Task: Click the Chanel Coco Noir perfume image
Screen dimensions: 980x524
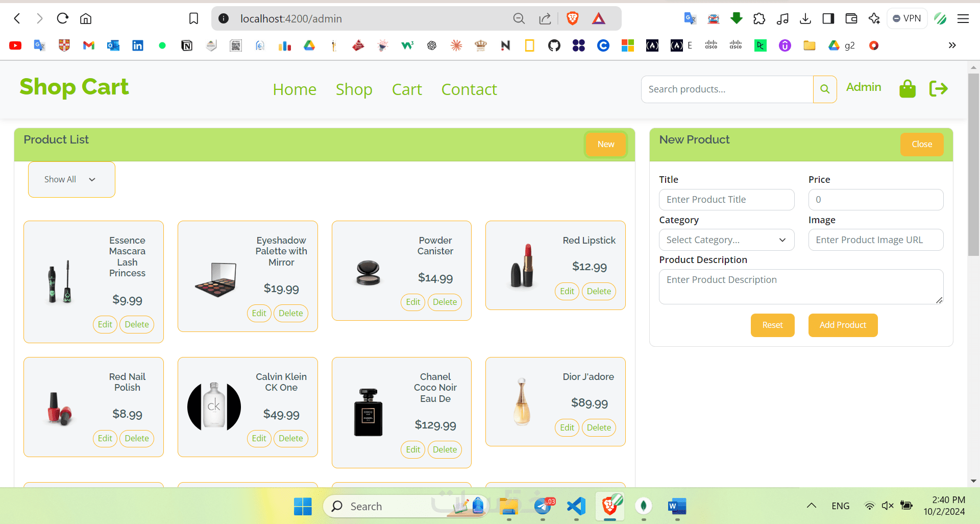Action: pos(368,412)
